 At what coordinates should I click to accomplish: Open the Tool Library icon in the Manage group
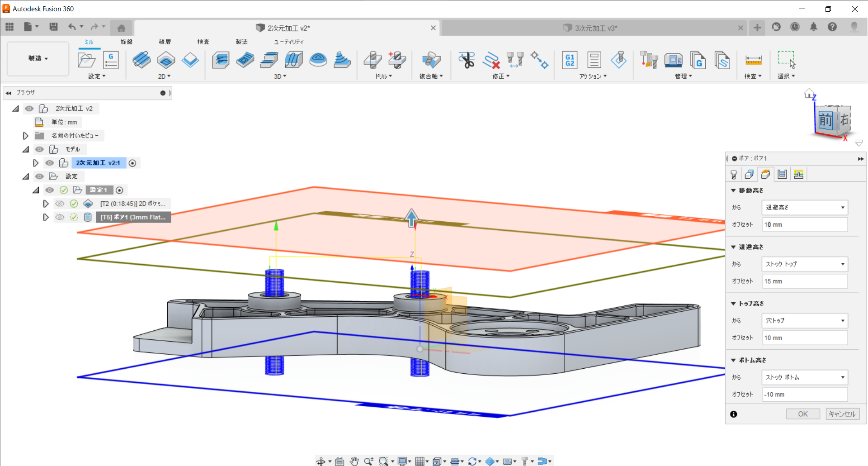pyautogui.click(x=649, y=60)
